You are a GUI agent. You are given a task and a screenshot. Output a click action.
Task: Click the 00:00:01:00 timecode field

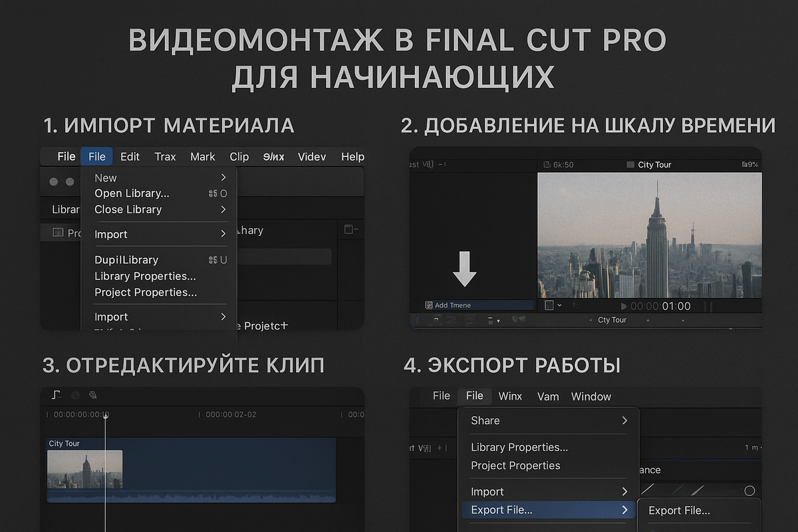660,307
